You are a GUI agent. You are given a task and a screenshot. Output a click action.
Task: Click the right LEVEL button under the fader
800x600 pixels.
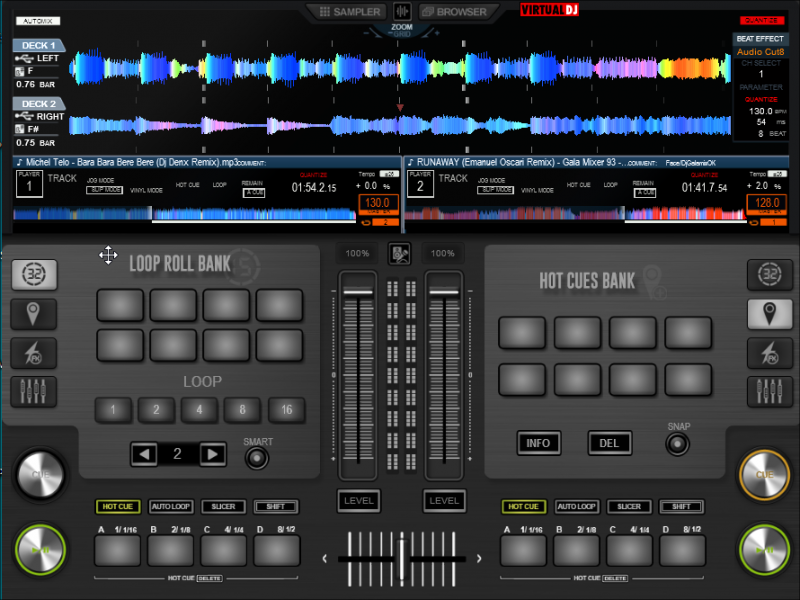(x=444, y=501)
